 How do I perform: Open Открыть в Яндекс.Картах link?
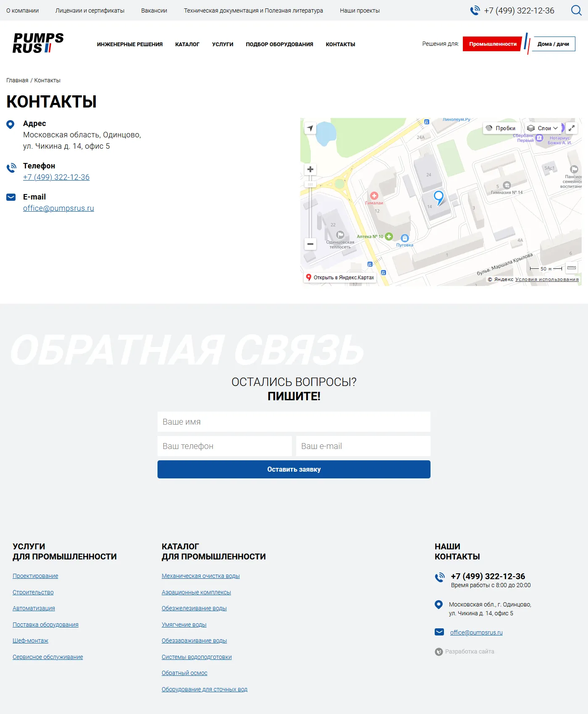coord(340,278)
